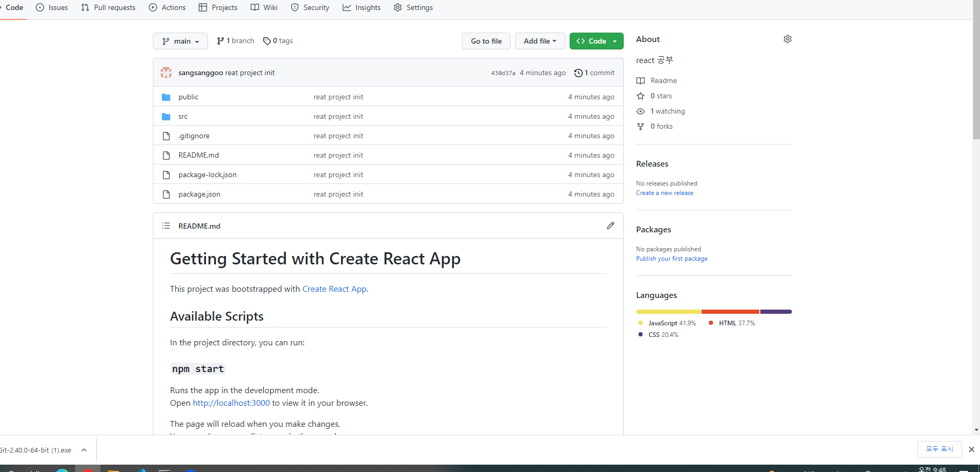View the 1 commit history

594,73
